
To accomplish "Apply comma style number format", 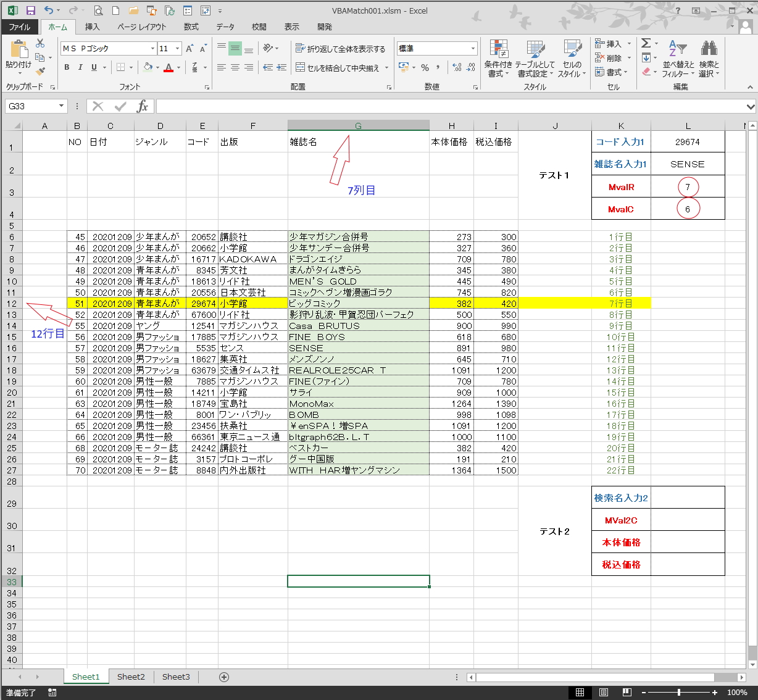I will [x=438, y=67].
